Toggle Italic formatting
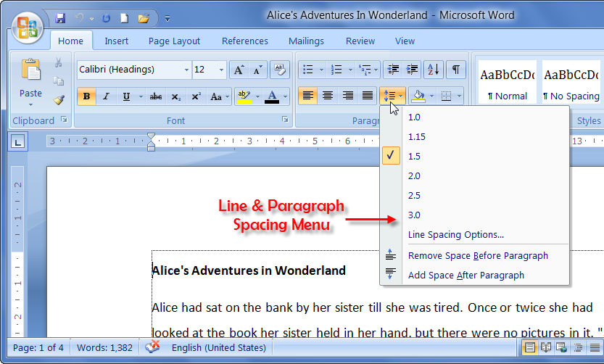This screenshot has width=604, height=364. point(106,96)
